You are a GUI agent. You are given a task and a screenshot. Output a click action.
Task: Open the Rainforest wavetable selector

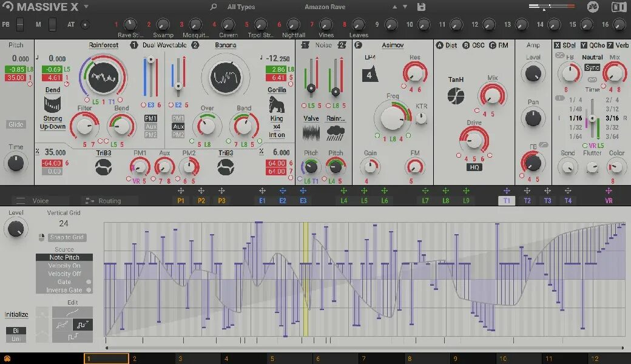pyautogui.click(x=103, y=45)
